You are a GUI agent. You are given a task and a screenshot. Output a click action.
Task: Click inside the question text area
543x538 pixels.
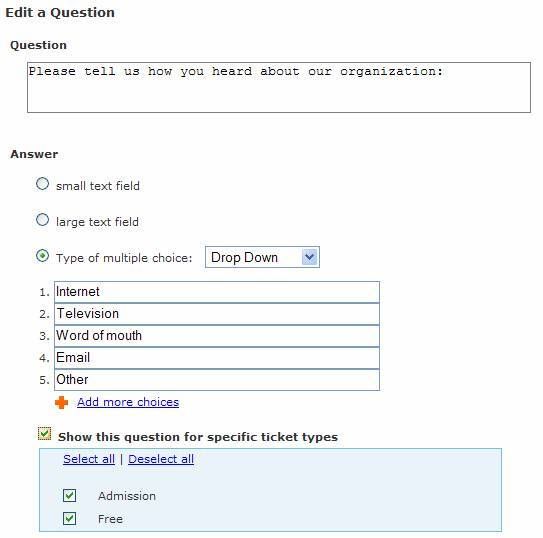[x=279, y=88]
